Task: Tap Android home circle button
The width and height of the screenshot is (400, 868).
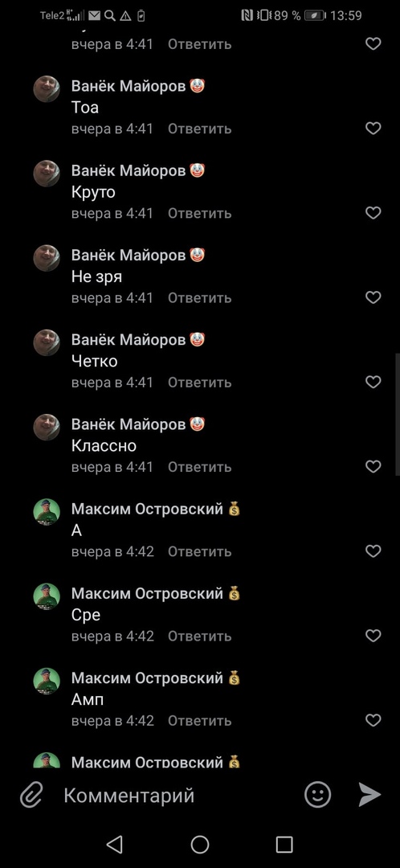Action: [x=200, y=844]
